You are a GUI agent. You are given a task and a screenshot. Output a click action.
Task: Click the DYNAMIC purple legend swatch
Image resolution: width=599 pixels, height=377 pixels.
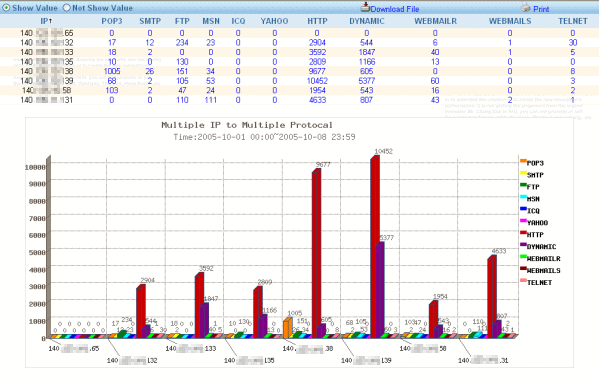point(523,245)
